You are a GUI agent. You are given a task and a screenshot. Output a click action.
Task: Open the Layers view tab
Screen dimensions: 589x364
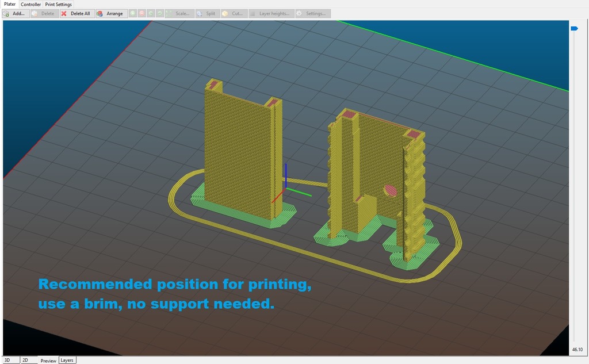click(67, 360)
